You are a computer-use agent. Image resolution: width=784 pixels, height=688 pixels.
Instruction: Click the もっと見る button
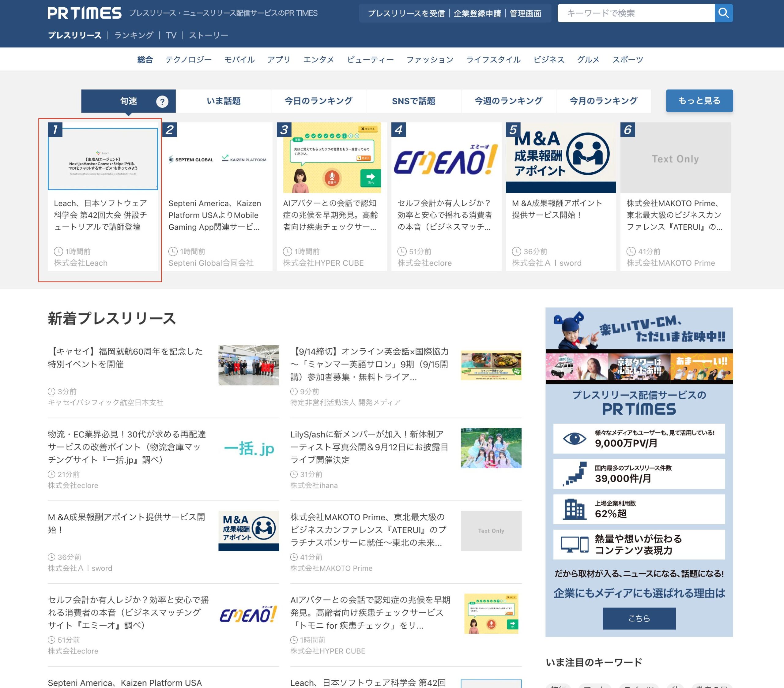pos(699,100)
